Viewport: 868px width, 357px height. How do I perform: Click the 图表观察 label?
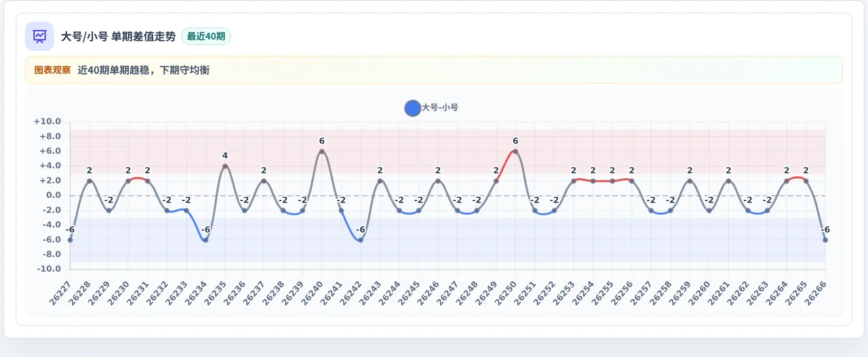tap(52, 70)
